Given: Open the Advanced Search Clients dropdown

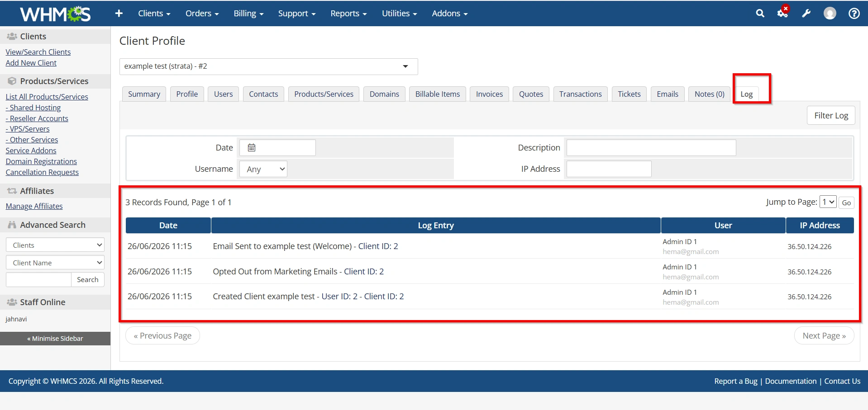Looking at the screenshot, I should tap(55, 245).
